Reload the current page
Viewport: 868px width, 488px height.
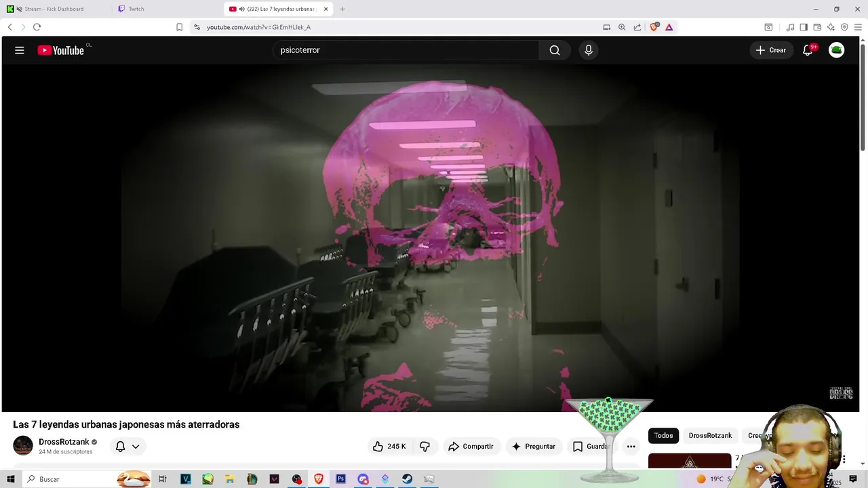coord(37,27)
